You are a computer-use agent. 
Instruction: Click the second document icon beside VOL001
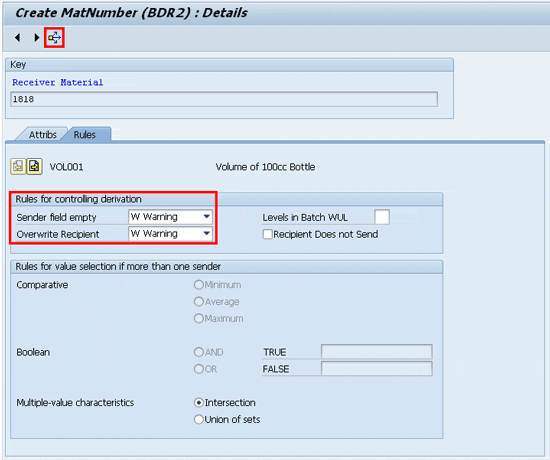(x=34, y=166)
